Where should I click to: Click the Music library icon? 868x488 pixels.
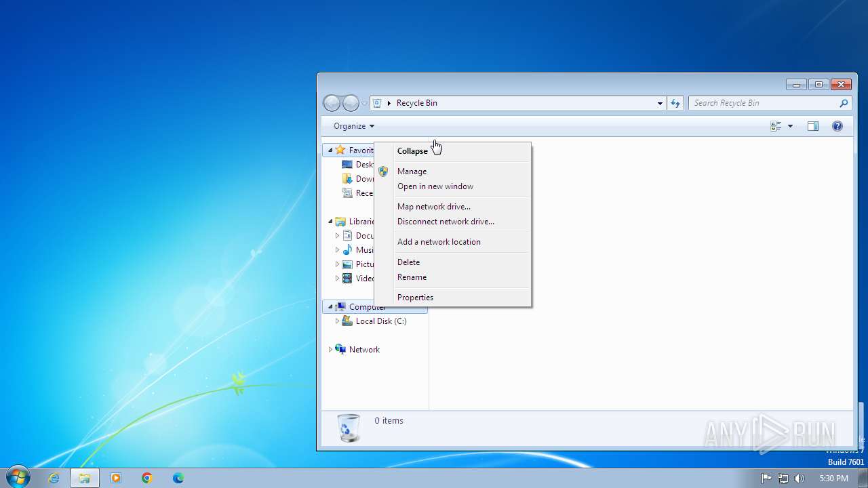coord(347,250)
